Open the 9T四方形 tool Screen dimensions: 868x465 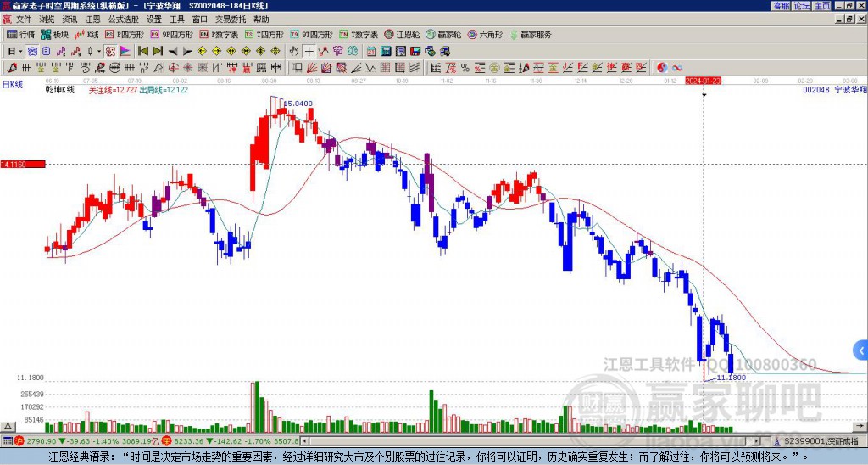(x=312, y=34)
